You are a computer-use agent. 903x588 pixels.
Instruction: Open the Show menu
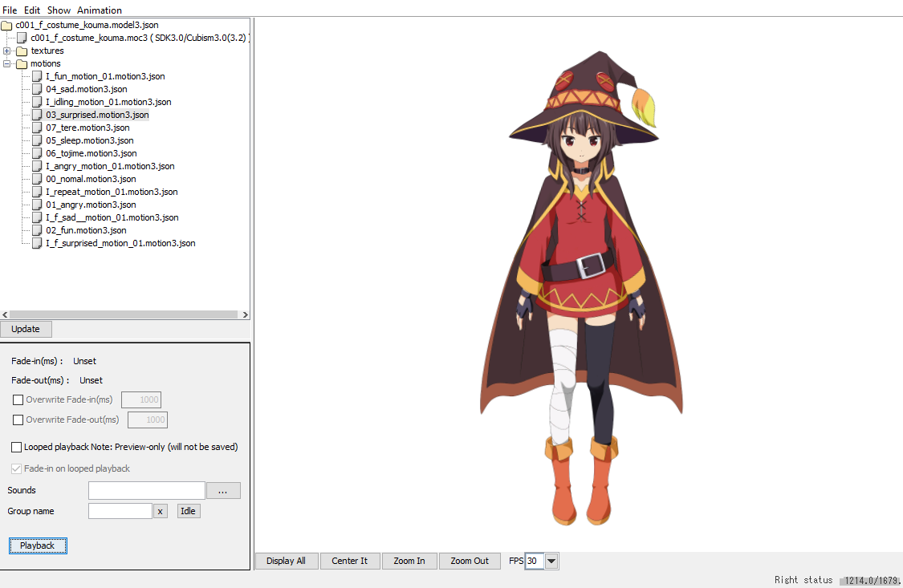(x=59, y=10)
